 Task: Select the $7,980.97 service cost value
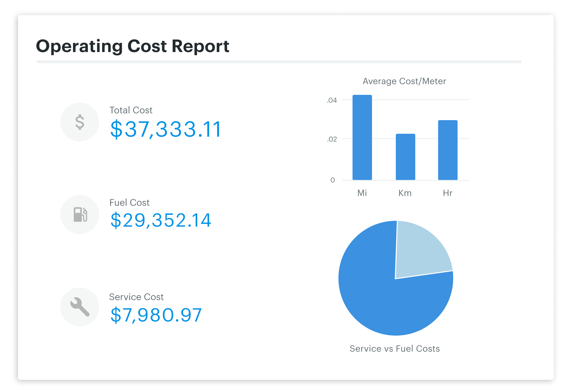pyautogui.click(x=156, y=315)
